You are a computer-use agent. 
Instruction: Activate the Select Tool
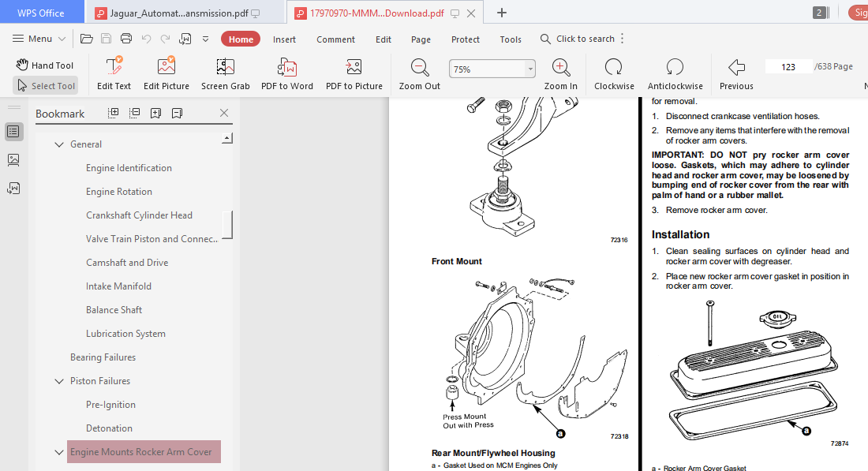(46, 86)
